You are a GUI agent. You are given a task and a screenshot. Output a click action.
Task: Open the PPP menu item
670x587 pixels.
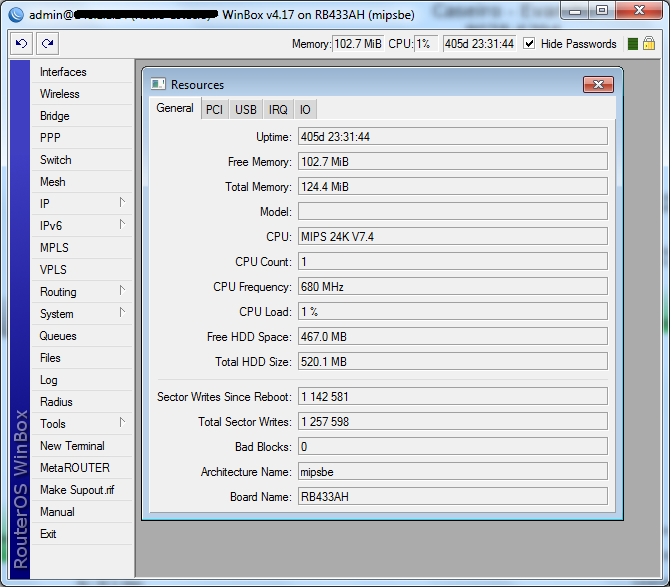(82, 138)
